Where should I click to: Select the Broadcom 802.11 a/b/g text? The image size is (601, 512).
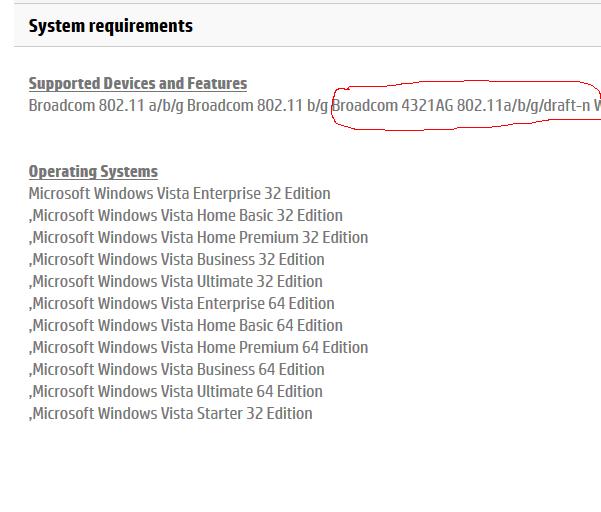(x=105, y=106)
